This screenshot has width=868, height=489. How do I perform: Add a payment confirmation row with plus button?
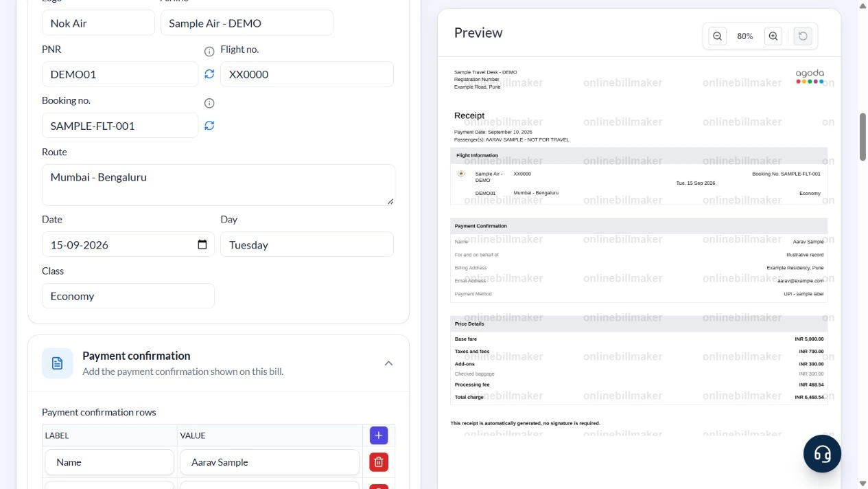pyautogui.click(x=379, y=435)
